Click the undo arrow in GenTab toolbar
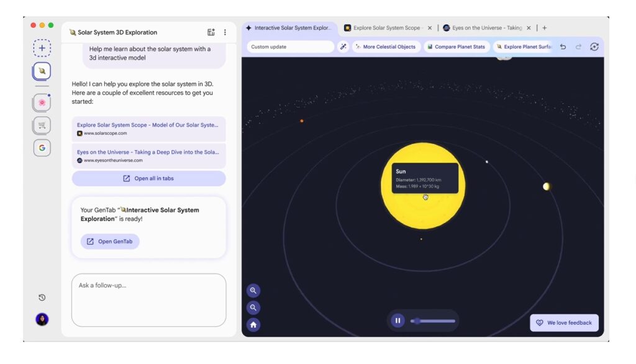636x364 pixels. pyautogui.click(x=563, y=47)
